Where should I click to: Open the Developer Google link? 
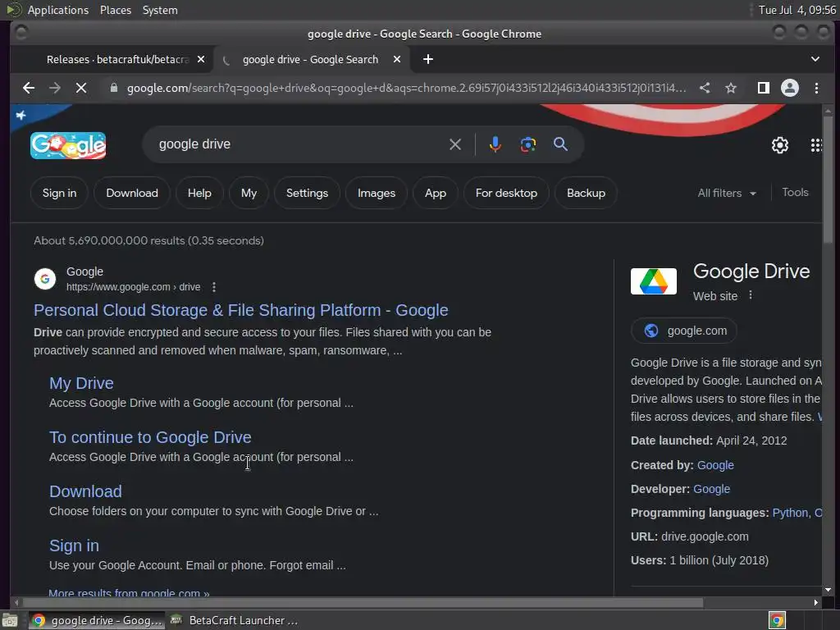711,489
